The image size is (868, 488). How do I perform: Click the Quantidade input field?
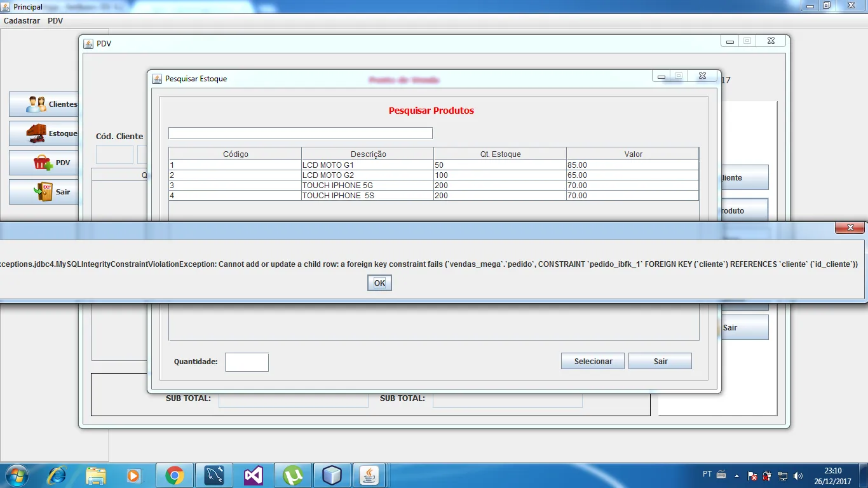point(247,362)
